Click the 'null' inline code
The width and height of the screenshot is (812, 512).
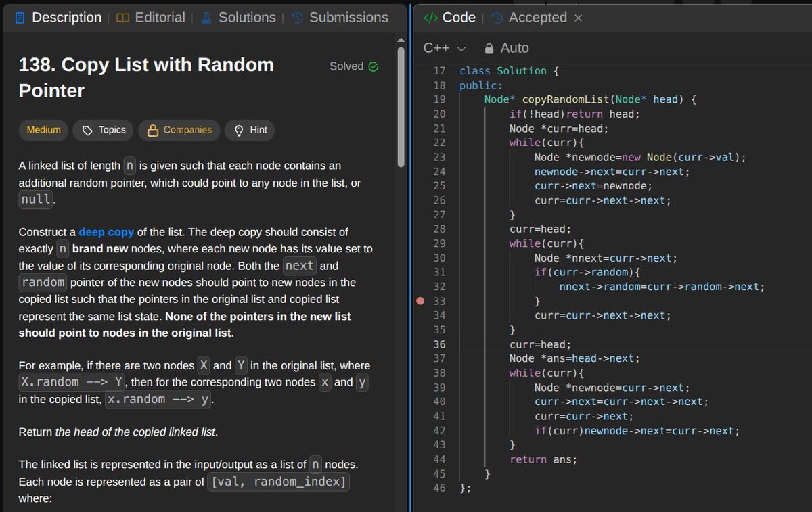(35, 200)
